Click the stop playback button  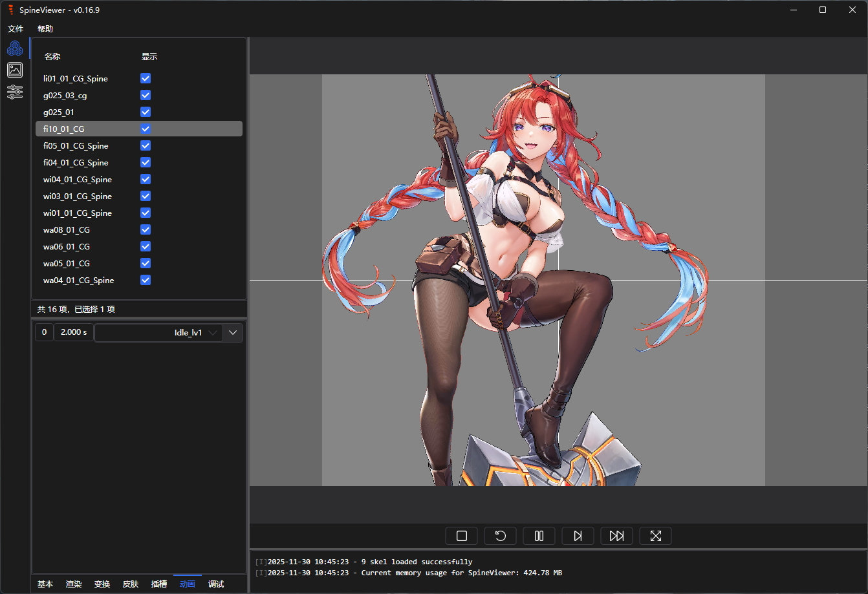click(x=462, y=536)
